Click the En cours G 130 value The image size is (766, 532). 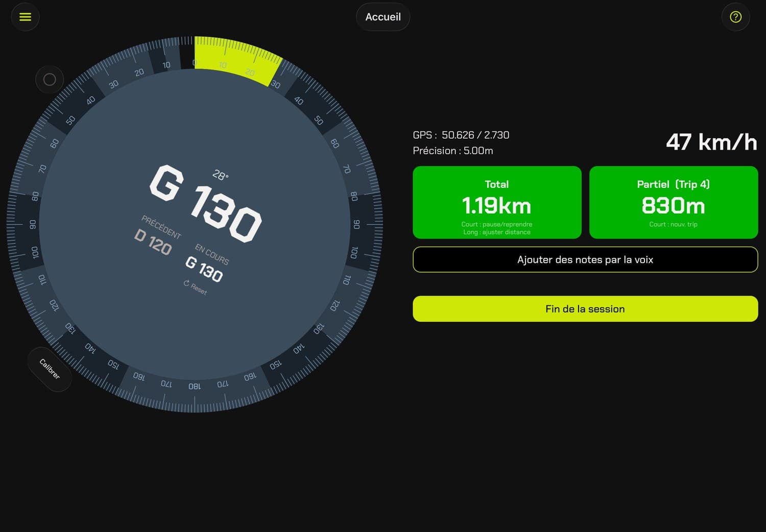[x=204, y=269]
